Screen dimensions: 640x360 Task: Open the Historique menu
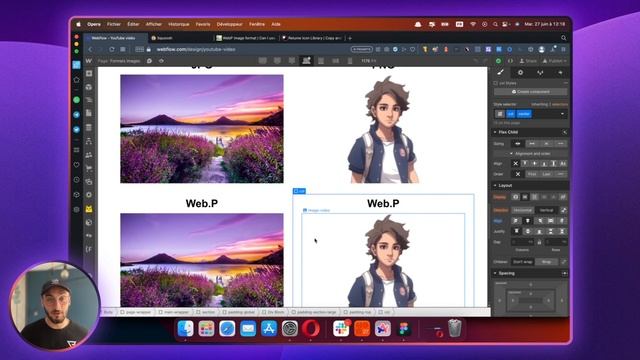[x=179, y=24]
